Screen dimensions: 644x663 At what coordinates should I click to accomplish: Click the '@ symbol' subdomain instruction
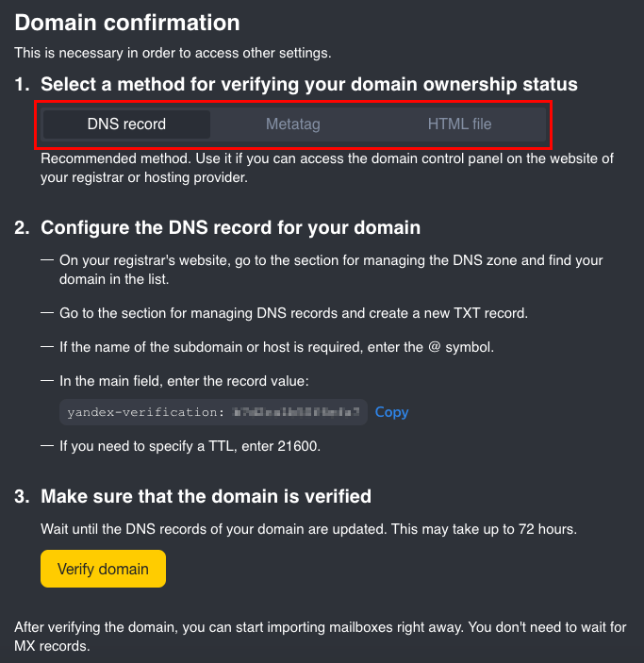coord(276,347)
